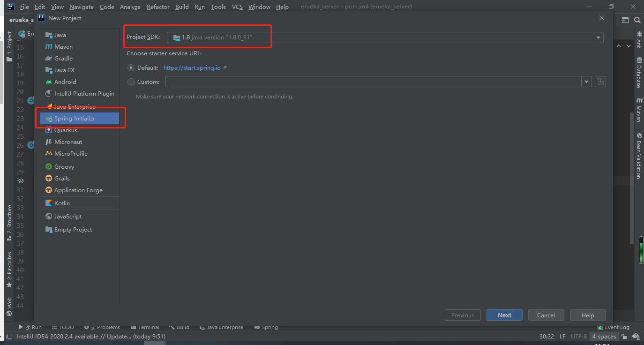Open the Event Log tool window
The width and height of the screenshot is (644, 345).
(x=614, y=327)
